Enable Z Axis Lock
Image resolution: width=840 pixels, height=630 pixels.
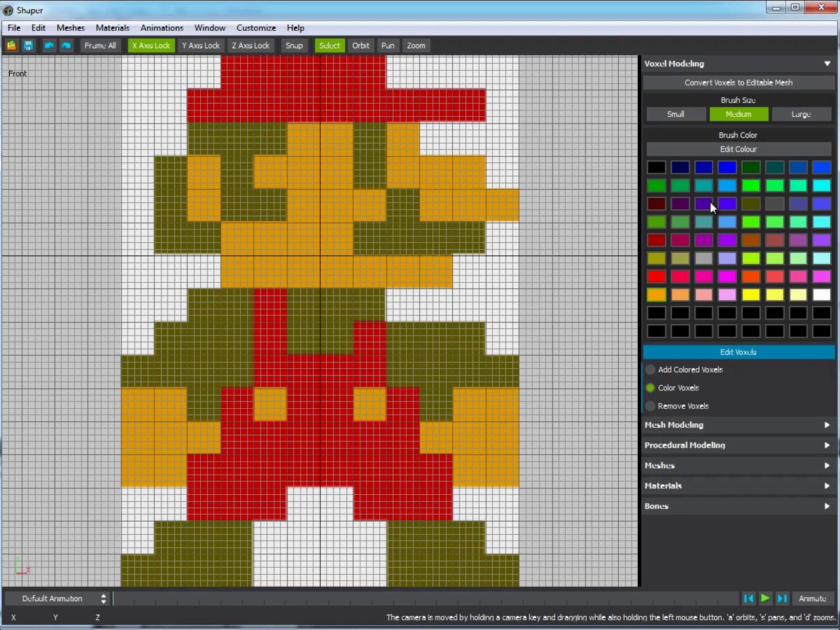tap(251, 45)
